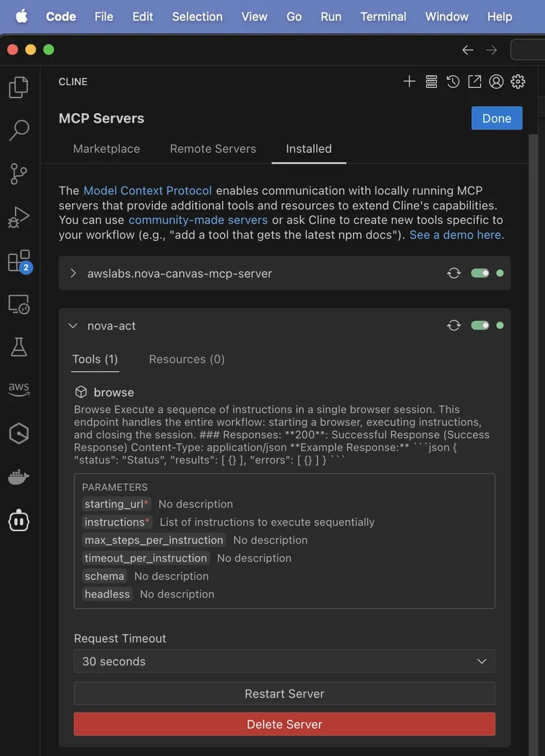Open Run and Debug view icon
This screenshot has height=756, width=545.
click(18, 217)
